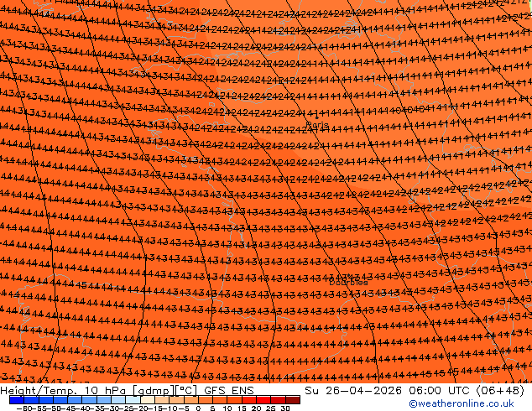Click the 'GFS ENS' model label
This screenshot has height=411, width=532.
tap(229, 390)
